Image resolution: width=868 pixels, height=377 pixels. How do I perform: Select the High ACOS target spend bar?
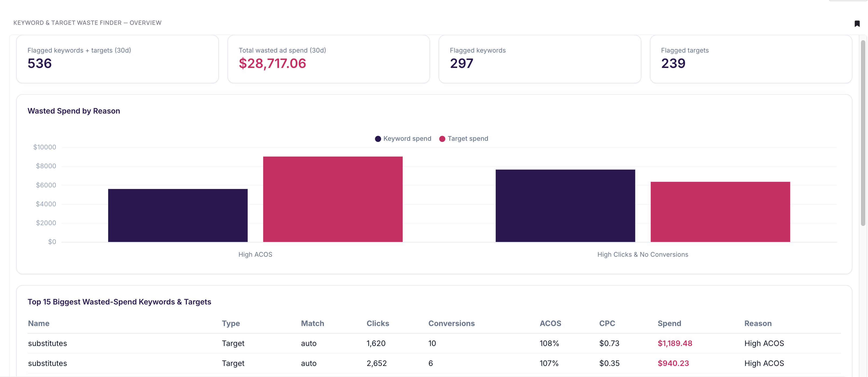point(333,199)
